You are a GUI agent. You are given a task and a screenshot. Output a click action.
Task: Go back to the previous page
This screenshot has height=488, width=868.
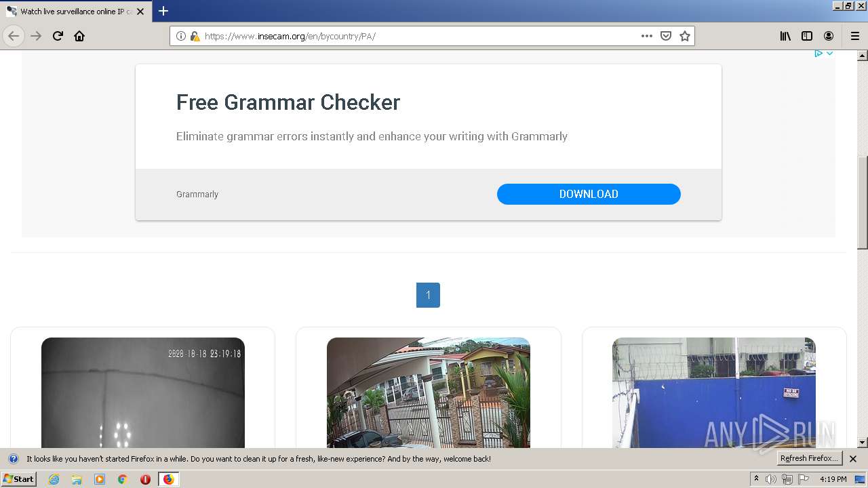(14, 36)
